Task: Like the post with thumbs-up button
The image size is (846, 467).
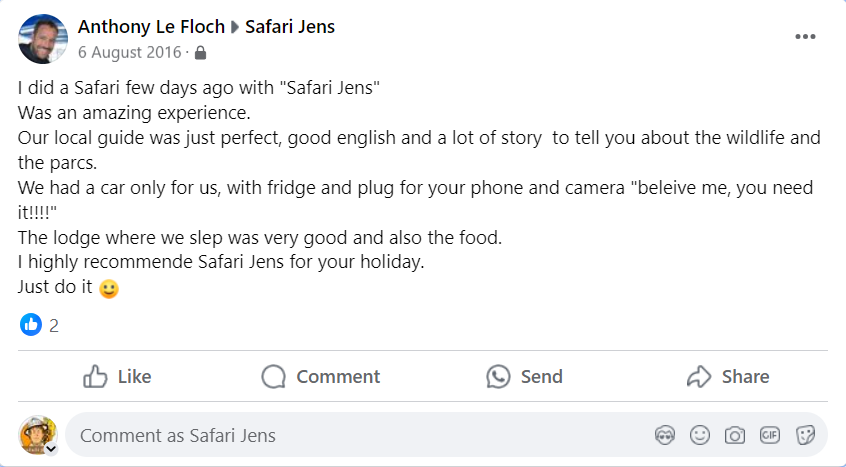Action: click(x=118, y=376)
